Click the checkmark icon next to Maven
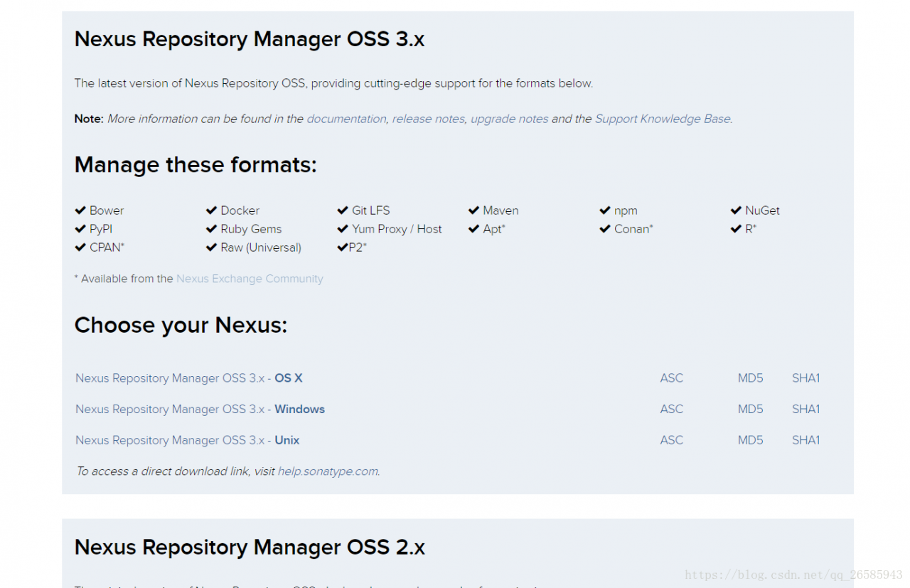Viewport: 910px width, 588px height. 473,210
